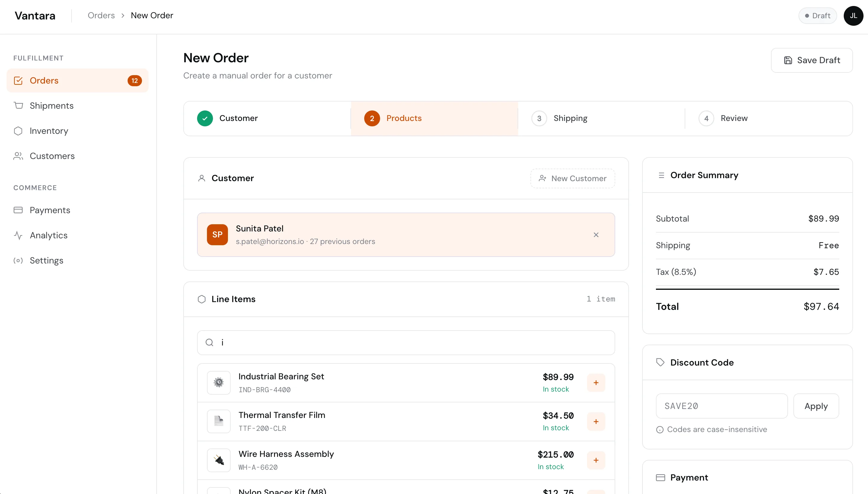Add Industrial Bearing Set to order

click(596, 383)
